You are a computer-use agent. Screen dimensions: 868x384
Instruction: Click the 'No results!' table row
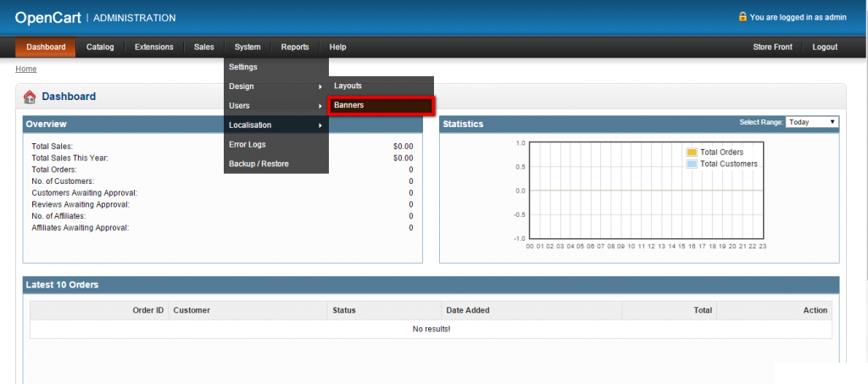coord(431,329)
